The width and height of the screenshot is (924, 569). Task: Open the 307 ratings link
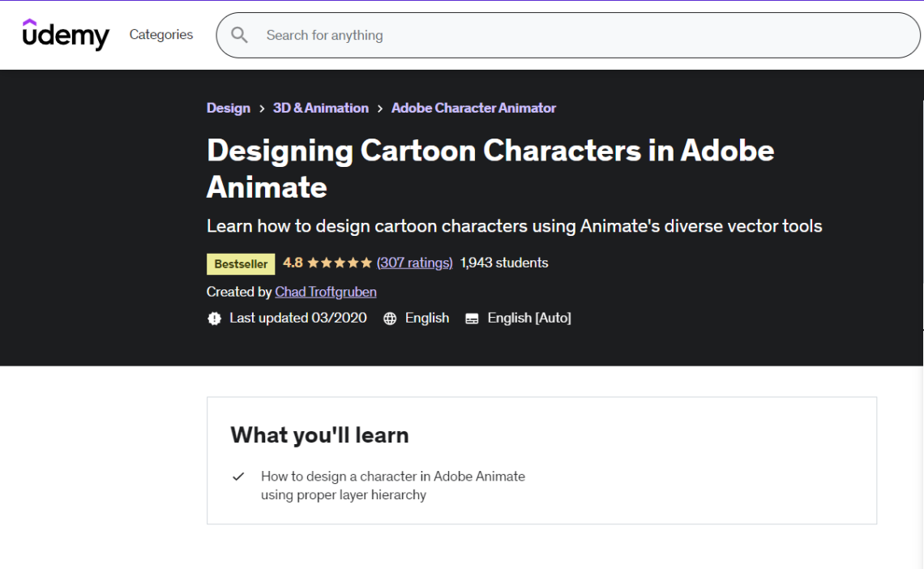pos(414,263)
